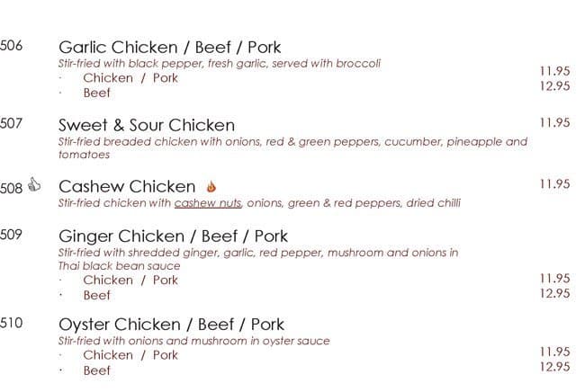Select the Beef option under Oyster dish

click(96, 370)
